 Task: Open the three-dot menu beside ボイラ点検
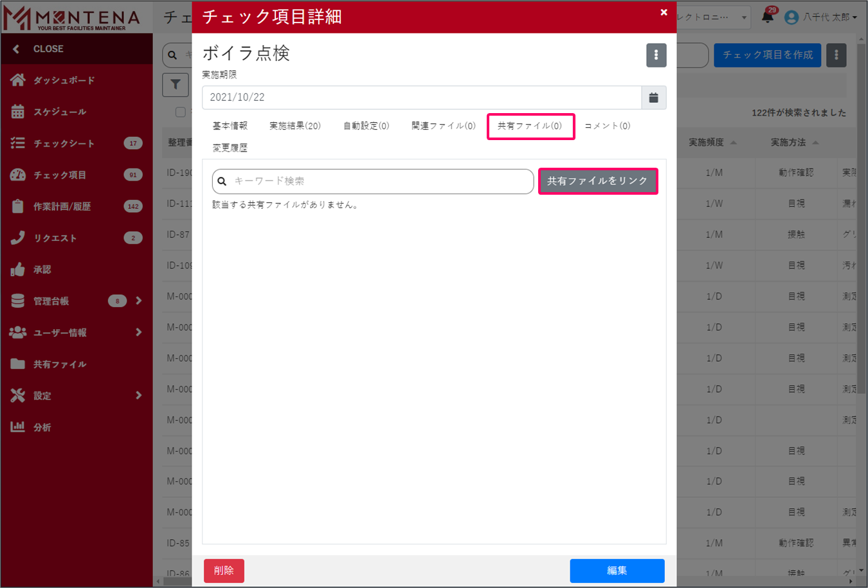coord(656,55)
